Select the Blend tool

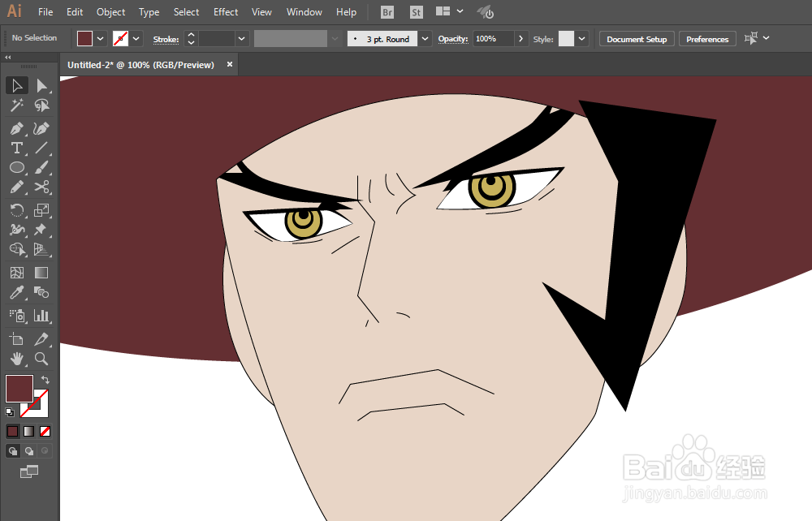tap(41, 293)
